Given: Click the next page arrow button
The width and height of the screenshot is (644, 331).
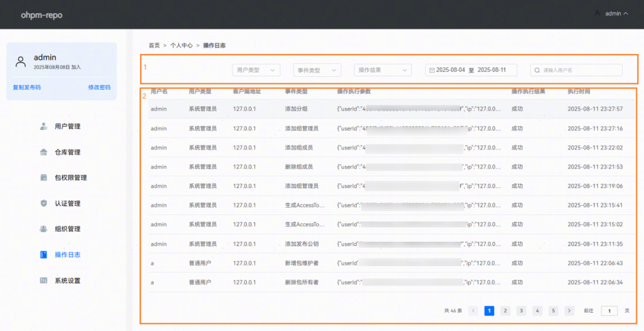Looking at the screenshot, I should coord(569,311).
